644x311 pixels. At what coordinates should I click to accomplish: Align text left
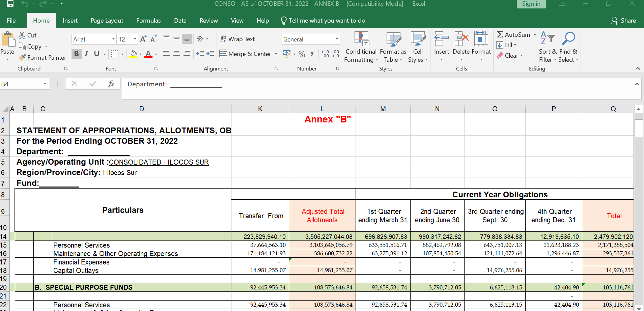pyautogui.click(x=167, y=54)
